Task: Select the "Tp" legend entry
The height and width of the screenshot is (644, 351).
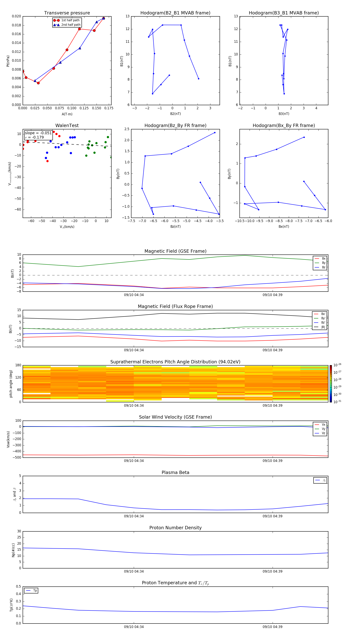Action: (x=31, y=591)
